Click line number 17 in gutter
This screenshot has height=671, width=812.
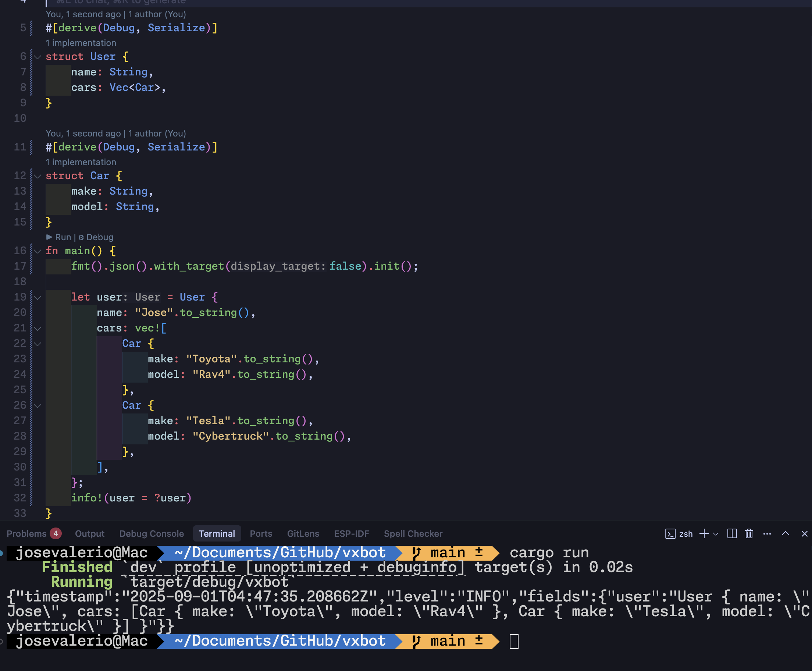[20, 266]
